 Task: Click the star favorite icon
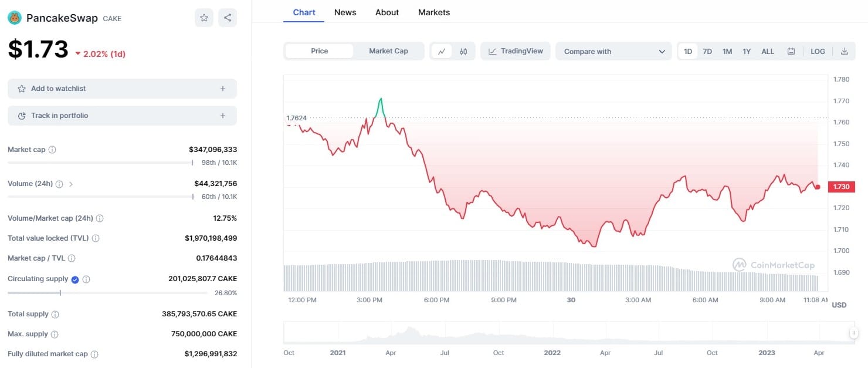click(x=204, y=18)
